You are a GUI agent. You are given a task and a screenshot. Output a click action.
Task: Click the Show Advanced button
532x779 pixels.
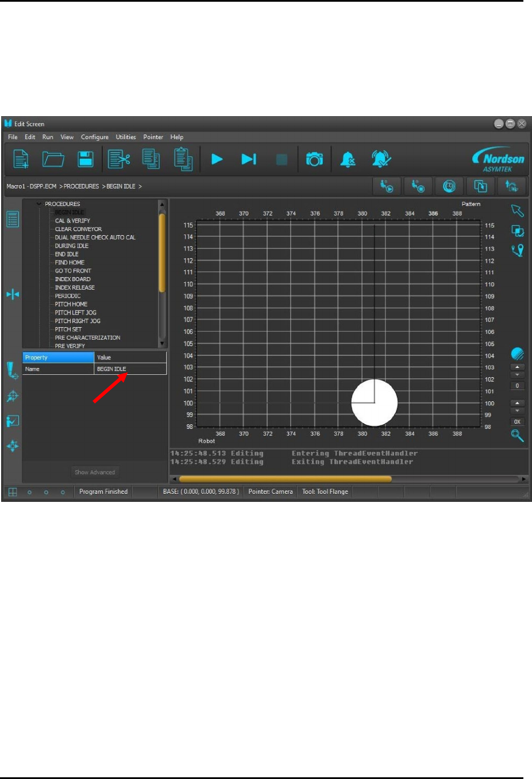[x=95, y=472]
